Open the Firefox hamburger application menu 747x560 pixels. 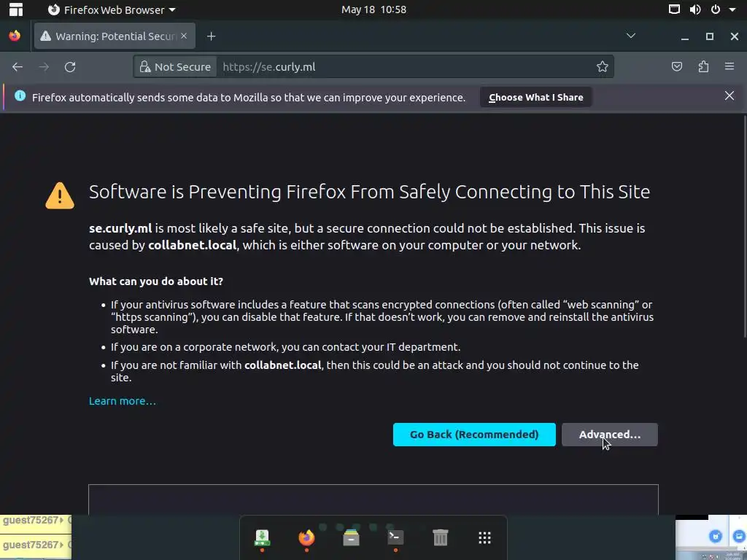729,67
